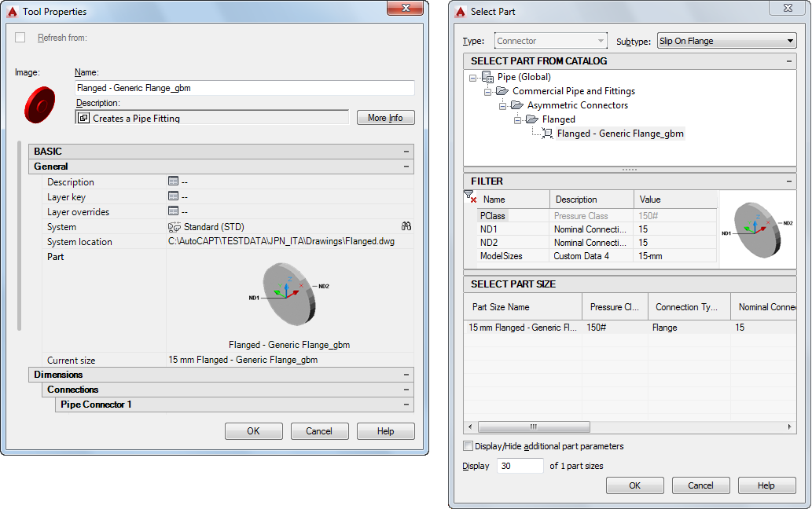
Task: Click the flange part preview in Tool Properties
Action: point(289,294)
